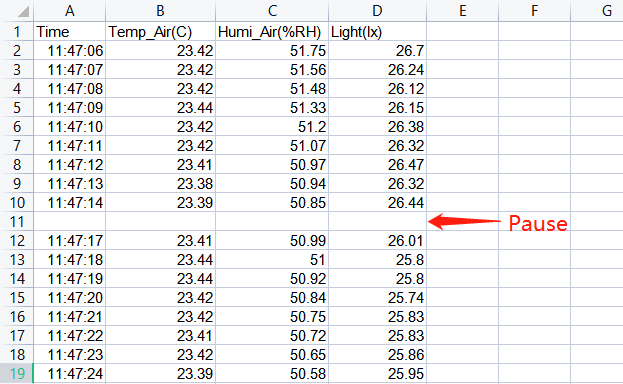Select row 11 header
This screenshot has height=384, width=623.
17,221
